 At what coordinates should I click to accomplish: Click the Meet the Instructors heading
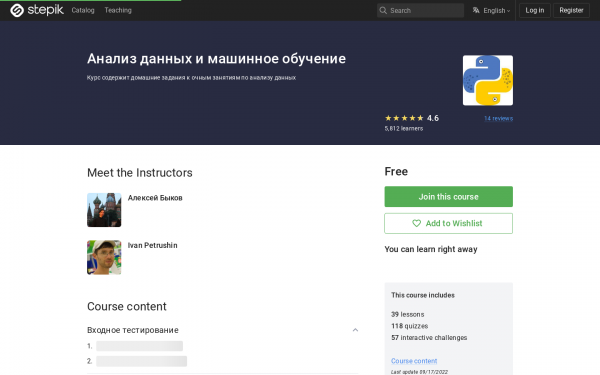coord(140,173)
